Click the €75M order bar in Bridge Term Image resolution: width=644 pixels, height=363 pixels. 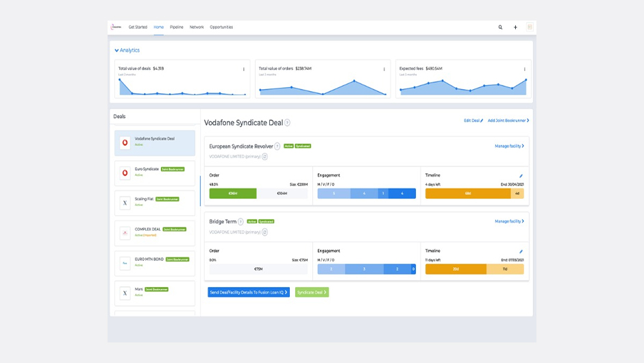click(x=258, y=269)
